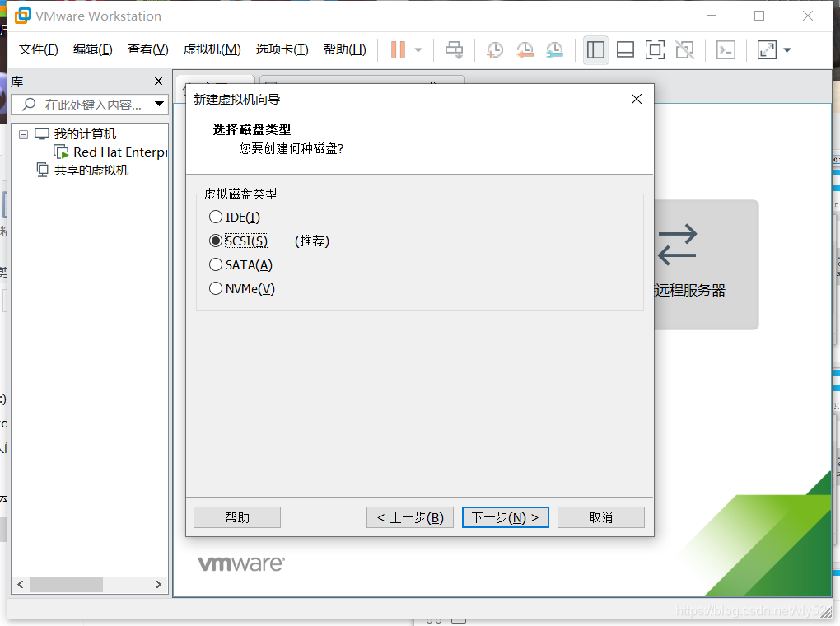Click the 帮助 button in wizard
This screenshot has width=840, height=626.
(237, 517)
